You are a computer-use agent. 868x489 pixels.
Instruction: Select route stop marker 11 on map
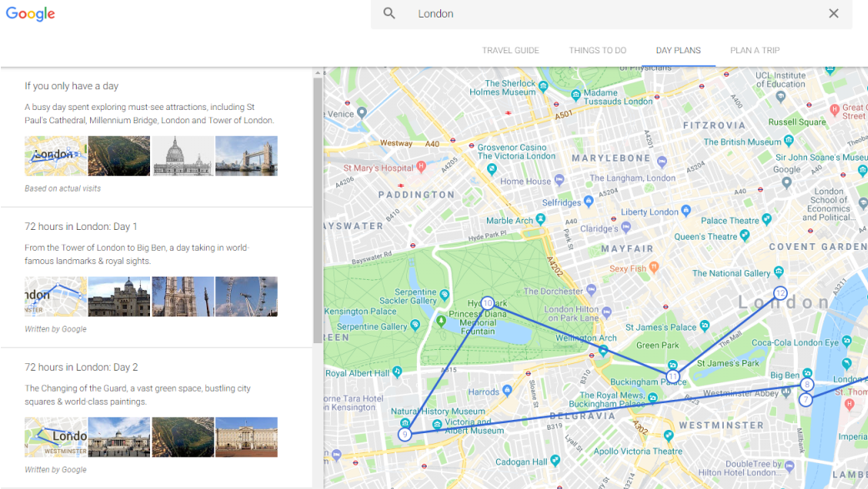coord(673,377)
